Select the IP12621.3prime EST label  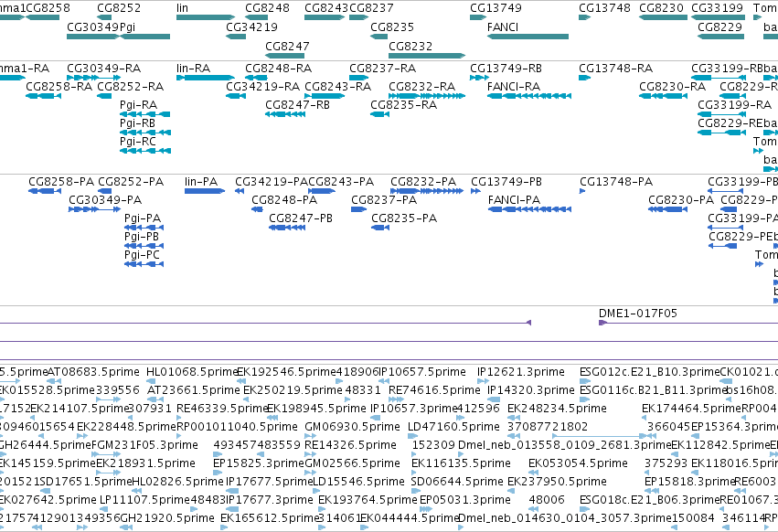pos(521,372)
